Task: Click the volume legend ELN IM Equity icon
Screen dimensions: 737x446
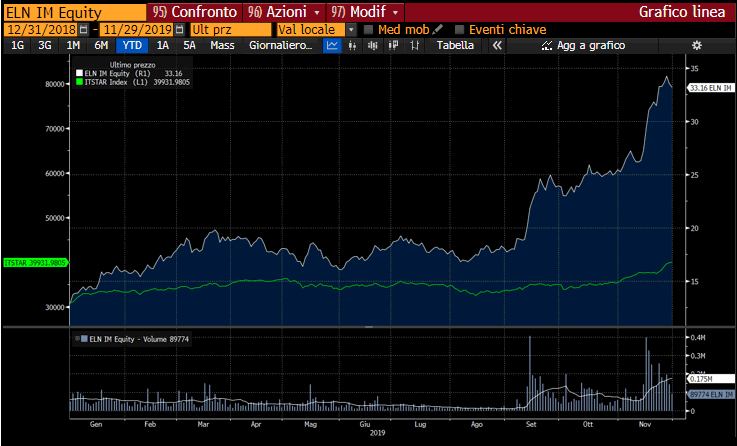Action: 78,339
